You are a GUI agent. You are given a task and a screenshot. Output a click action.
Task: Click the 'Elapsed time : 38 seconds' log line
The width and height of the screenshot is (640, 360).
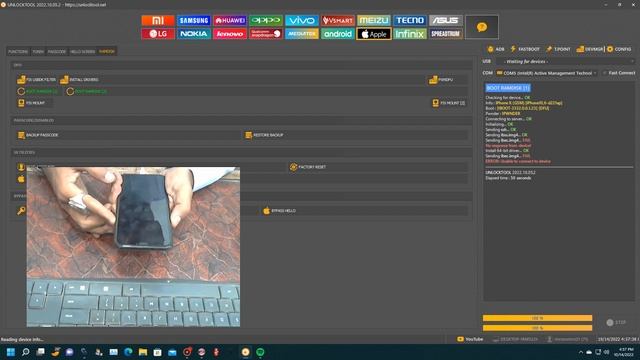[x=508, y=178]
